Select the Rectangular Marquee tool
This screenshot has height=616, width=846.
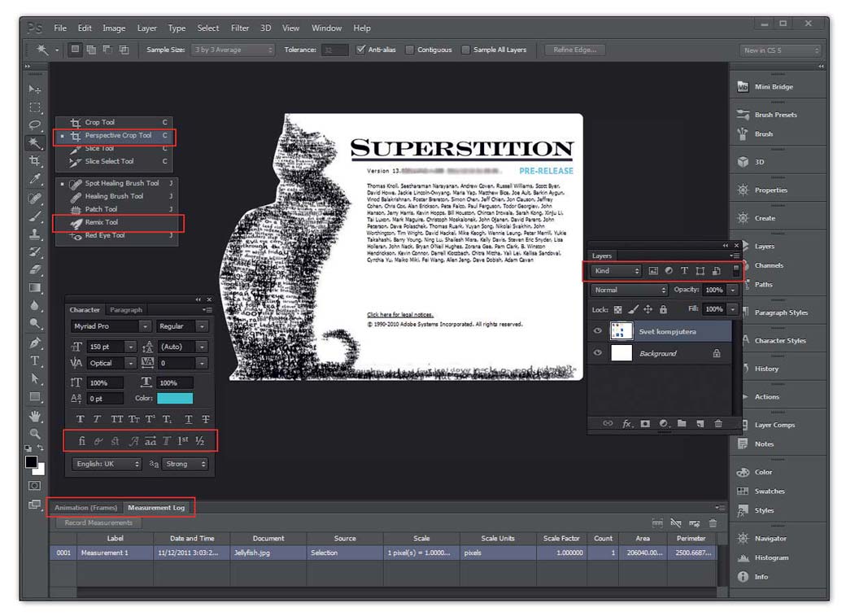(x=35, y=107)
